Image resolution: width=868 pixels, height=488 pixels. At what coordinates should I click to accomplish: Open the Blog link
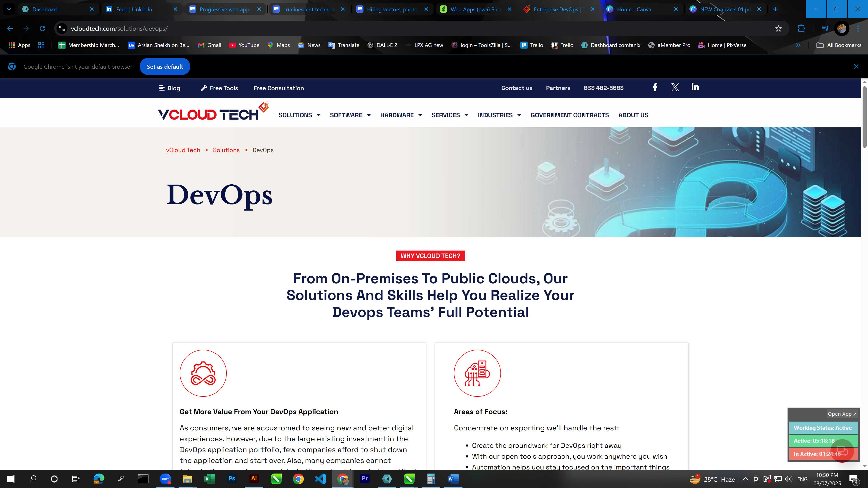(170, 88)
